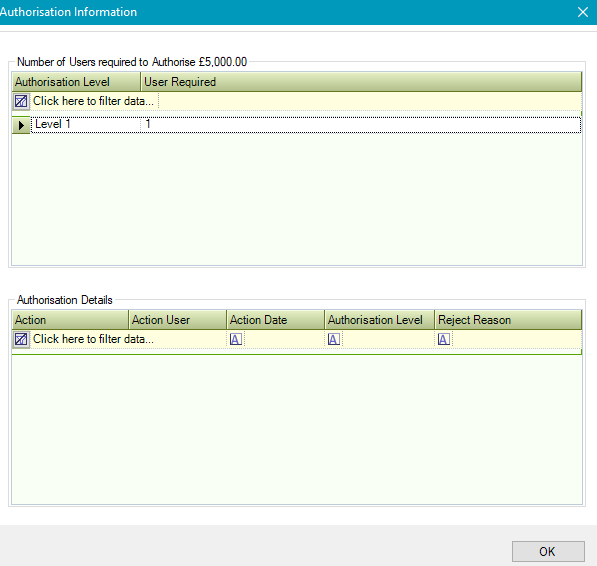This screenshot has height=566, width=597.
Task: Click the Reject Reason filter input cell
Action: (516, 339)
